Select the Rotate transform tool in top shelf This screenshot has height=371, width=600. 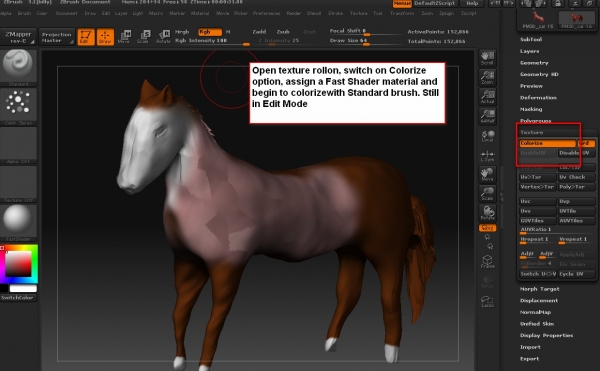pyautogui.click(x=163, y=37)
